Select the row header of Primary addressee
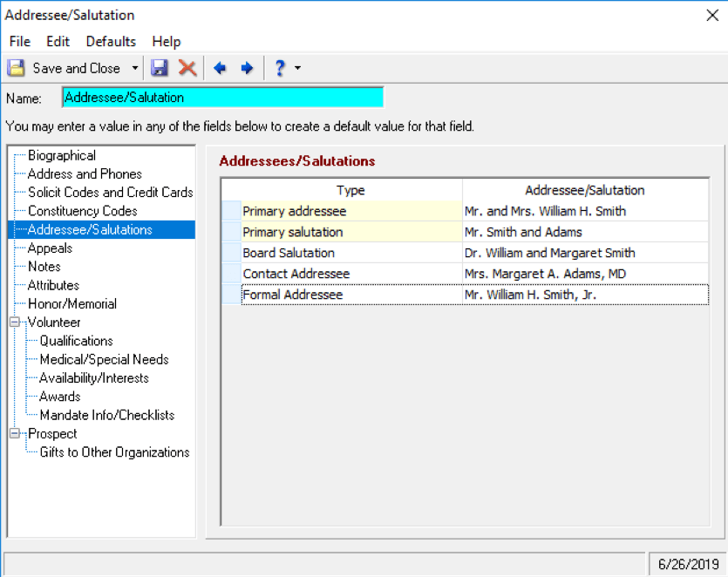Screen dimensions: 728x577 (x=231, y=211)
